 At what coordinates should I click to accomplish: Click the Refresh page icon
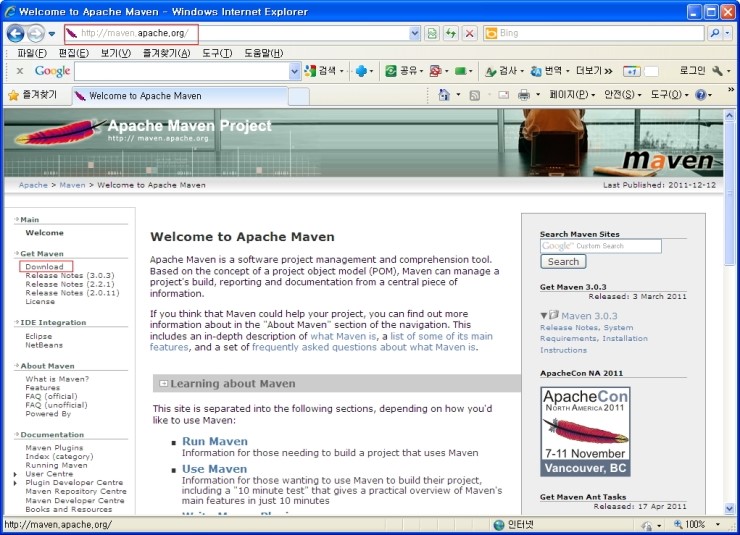451,33
